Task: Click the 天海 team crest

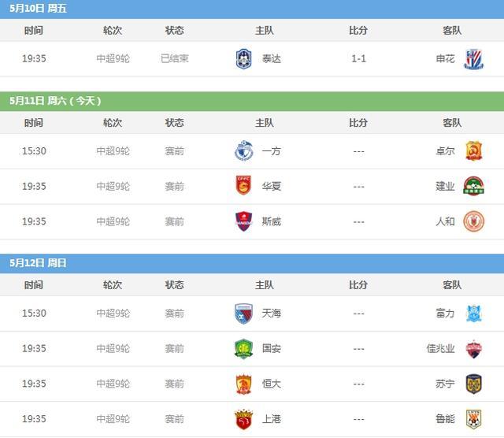Action: click(243, 314)
